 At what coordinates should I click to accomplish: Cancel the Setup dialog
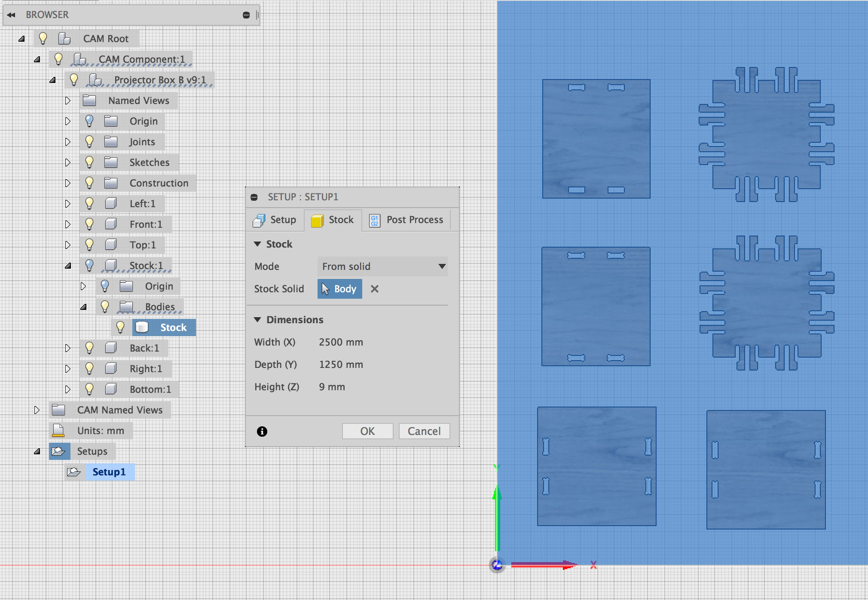424,431
